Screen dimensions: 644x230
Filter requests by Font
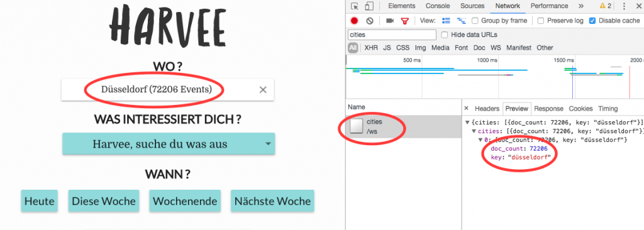[461, 48]
